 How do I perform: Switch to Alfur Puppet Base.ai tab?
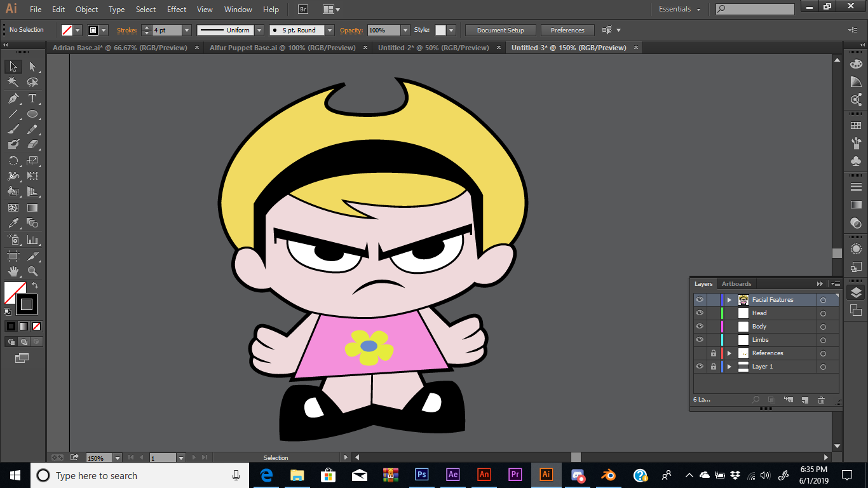tap(283, 48)
